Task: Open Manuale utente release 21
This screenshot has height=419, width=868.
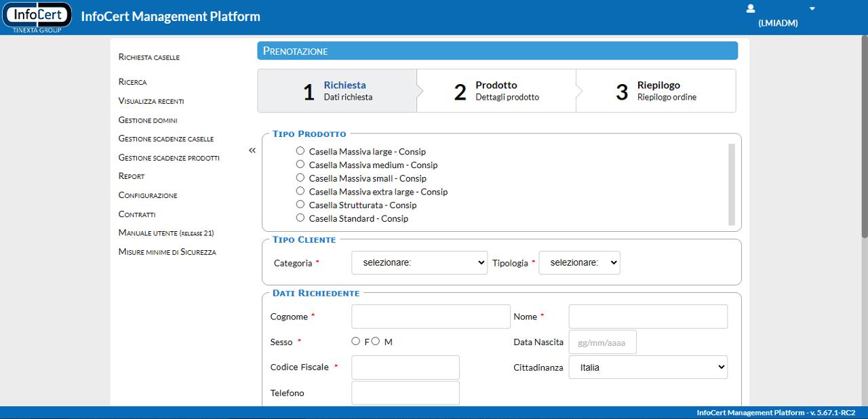Action: (166, 233)
